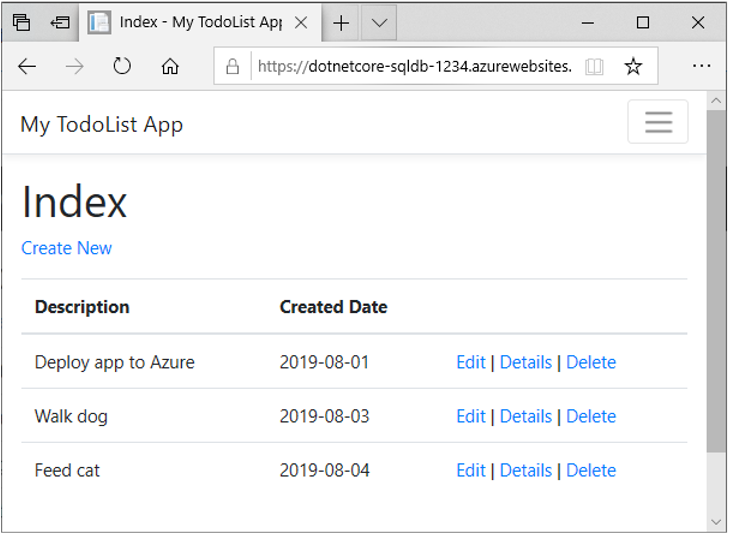Go to the home page icon
Viewport: 729px width, 533px height.
point(170,67)
